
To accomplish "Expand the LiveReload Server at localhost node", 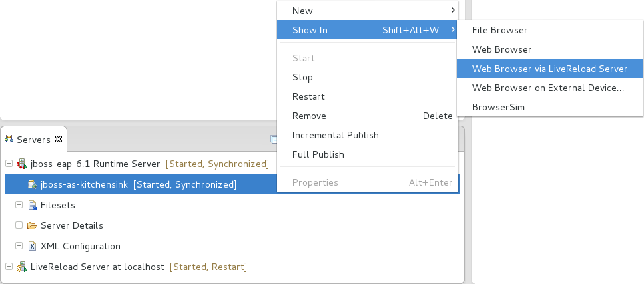I will [9, 267].
